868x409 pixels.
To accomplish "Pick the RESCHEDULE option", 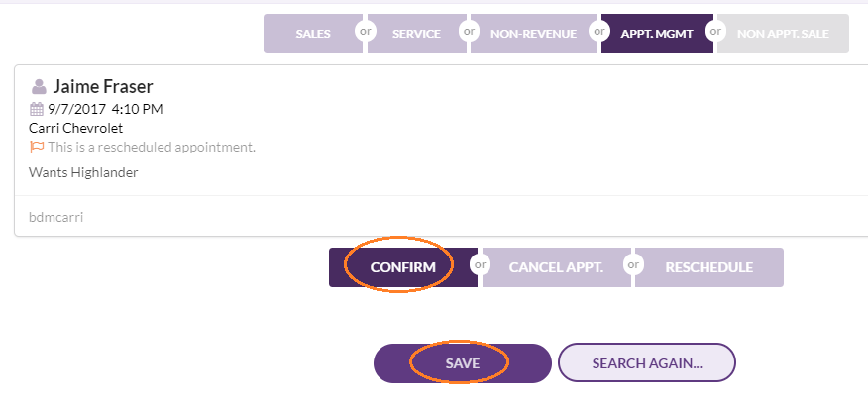I will [709, 267].
